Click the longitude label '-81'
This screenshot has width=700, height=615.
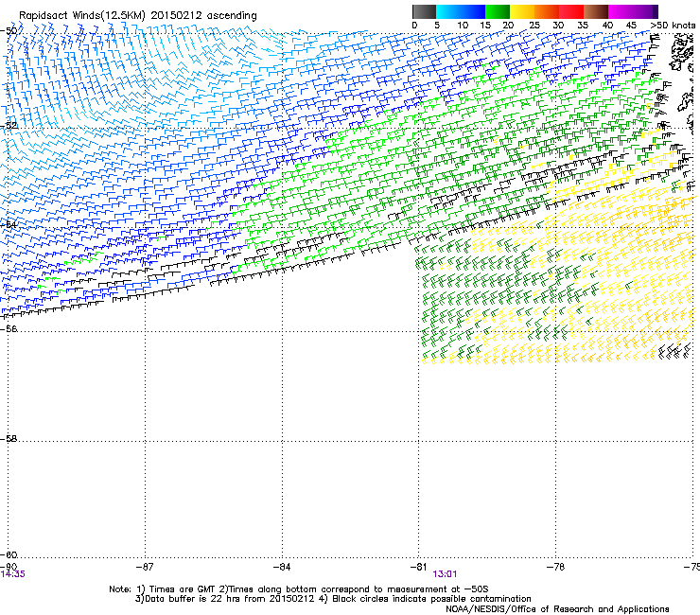point(419,567)
